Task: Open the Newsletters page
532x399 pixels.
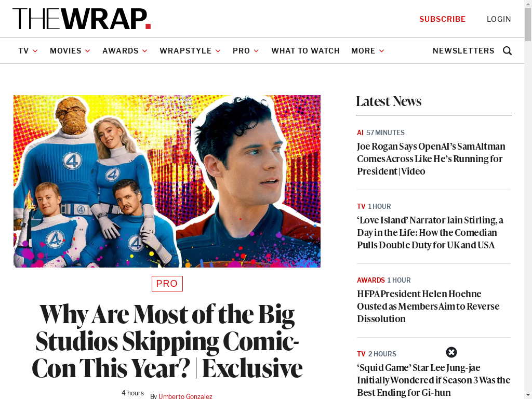Action: (463, 51)
